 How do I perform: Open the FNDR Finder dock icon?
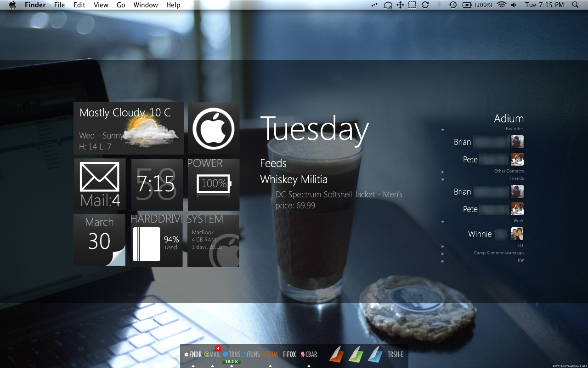tap(193, 355)
